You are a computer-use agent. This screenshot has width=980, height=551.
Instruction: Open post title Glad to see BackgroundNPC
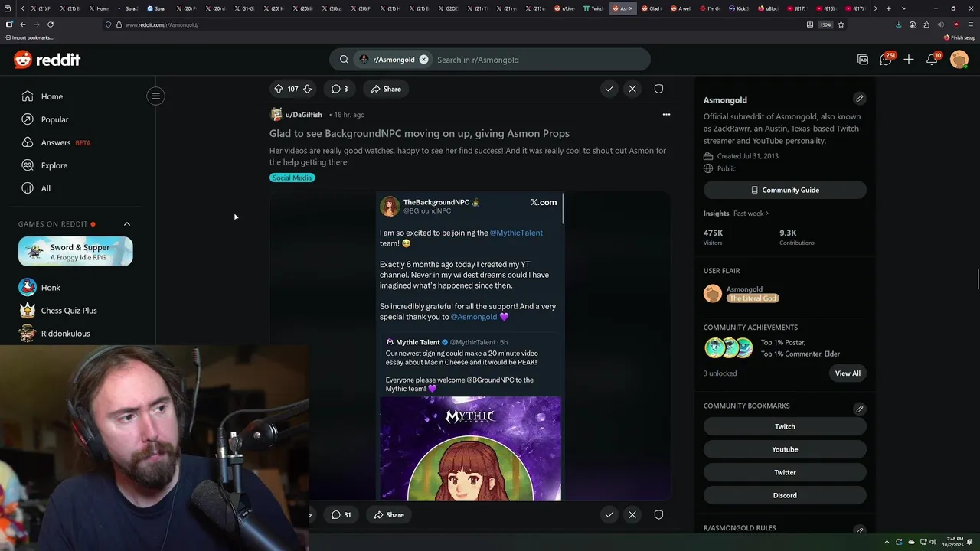point(420,133)
